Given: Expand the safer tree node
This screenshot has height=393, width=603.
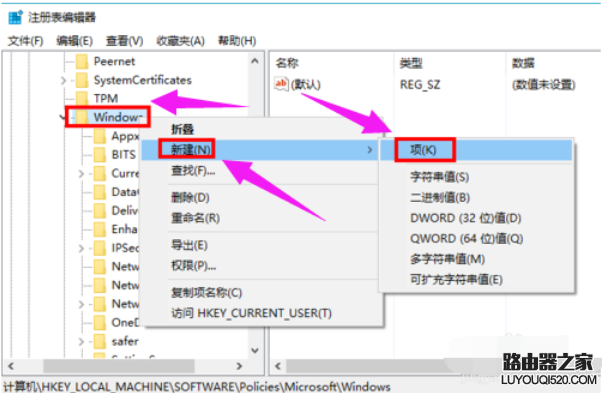Looking at the screenshot, I should [x=81, y=341].
